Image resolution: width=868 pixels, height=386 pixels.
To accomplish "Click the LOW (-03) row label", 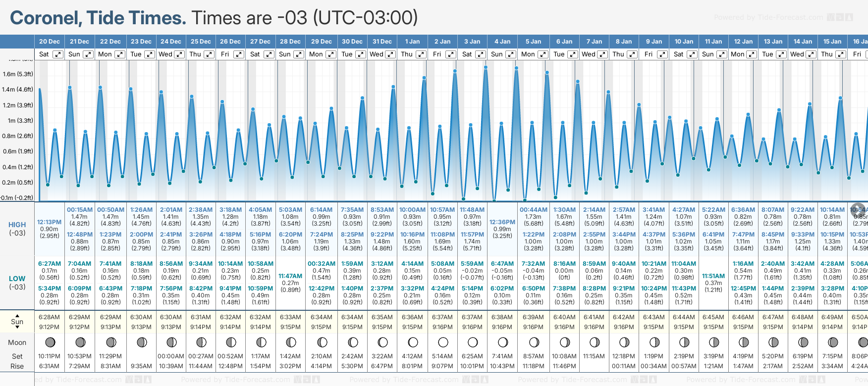I will click(x=17, y=282).
